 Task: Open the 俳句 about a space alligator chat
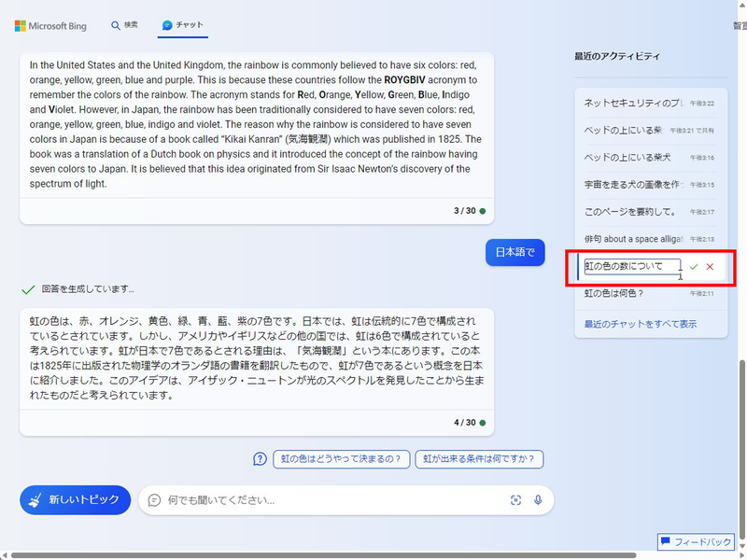click(650, 239)
